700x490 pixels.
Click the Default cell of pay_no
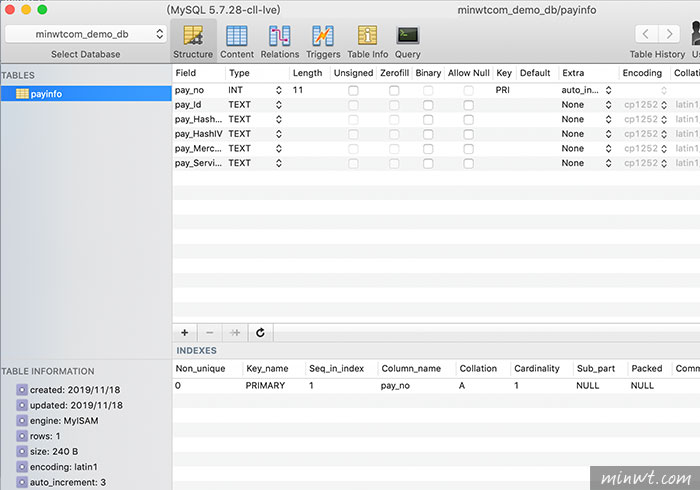tap(537, 90)
